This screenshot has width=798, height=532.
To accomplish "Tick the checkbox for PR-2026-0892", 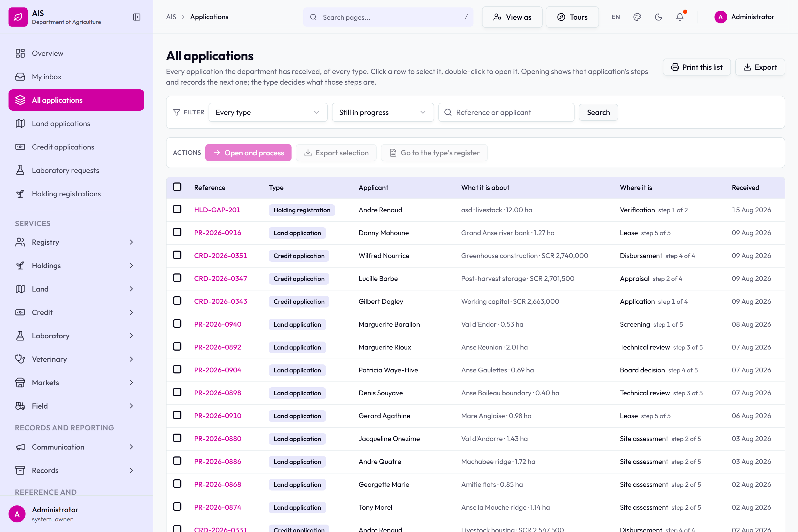I will click(177, 346).
